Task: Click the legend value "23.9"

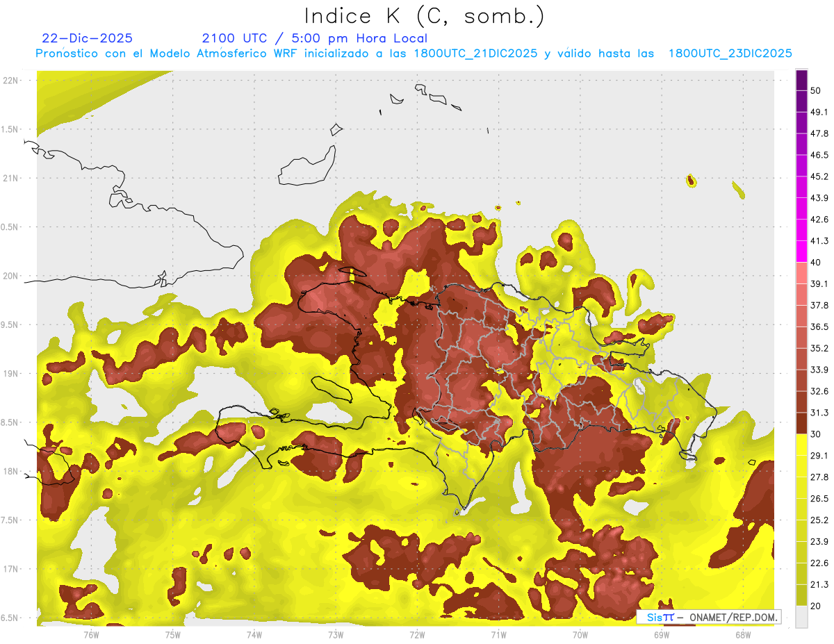Action: point(819,541)
